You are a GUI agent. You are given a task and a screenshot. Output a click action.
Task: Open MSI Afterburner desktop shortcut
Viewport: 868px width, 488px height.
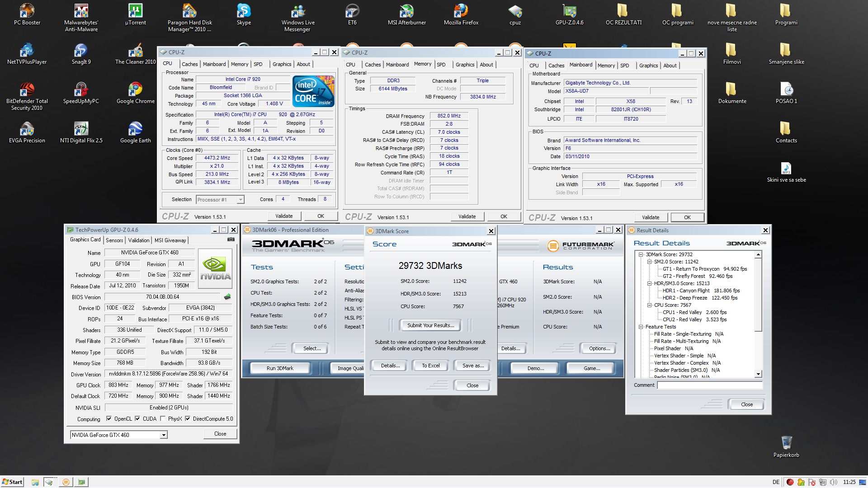[406, 11]
